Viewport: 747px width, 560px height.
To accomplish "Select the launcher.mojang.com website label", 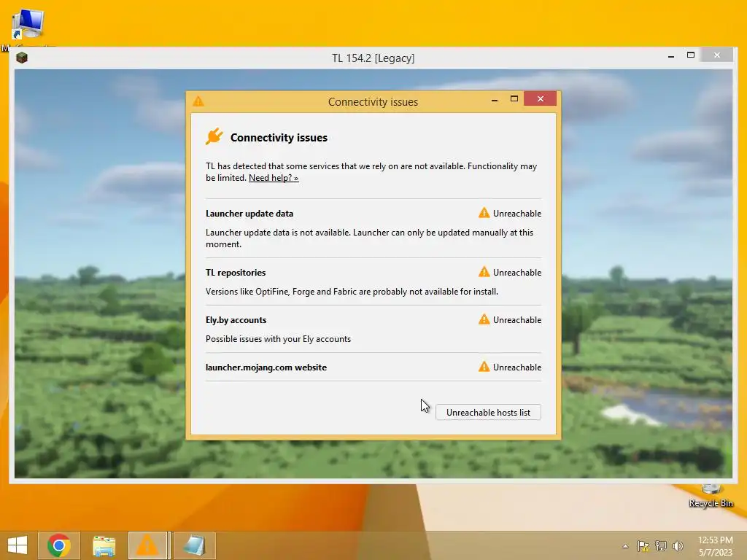I will 266,367.
